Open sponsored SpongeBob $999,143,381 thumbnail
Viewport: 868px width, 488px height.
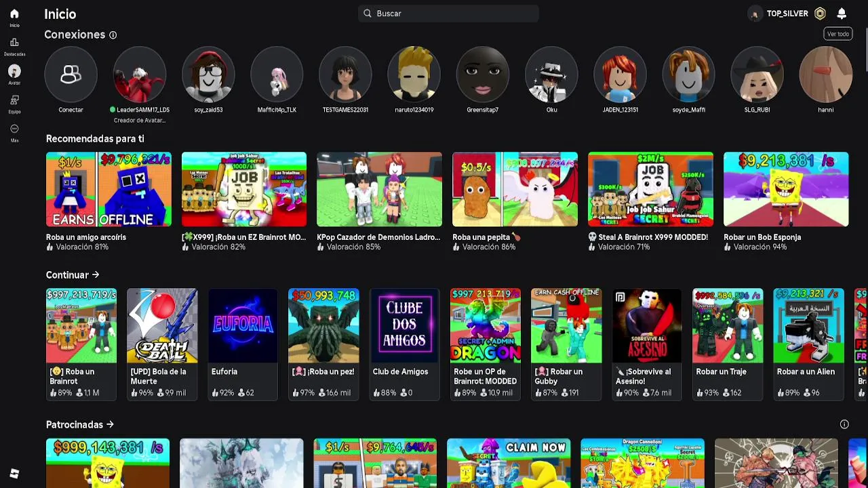click(x=108, y=463)
